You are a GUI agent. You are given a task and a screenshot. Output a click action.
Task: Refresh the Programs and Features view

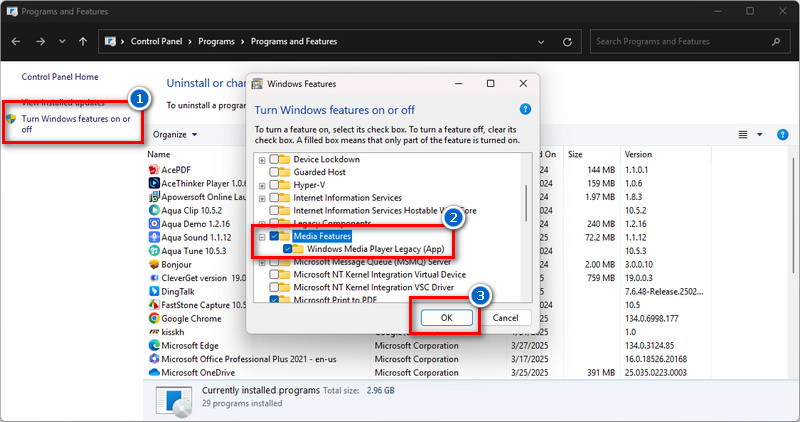tap(567, 42)
